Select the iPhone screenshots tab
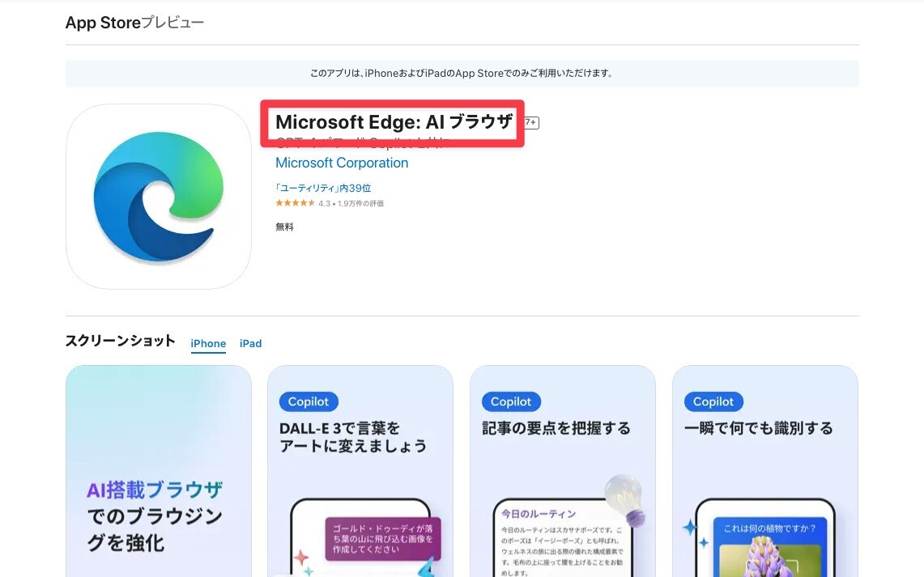The width and height of the screenshot is (924, 577). pyautogui.click(x=208, y=343)
